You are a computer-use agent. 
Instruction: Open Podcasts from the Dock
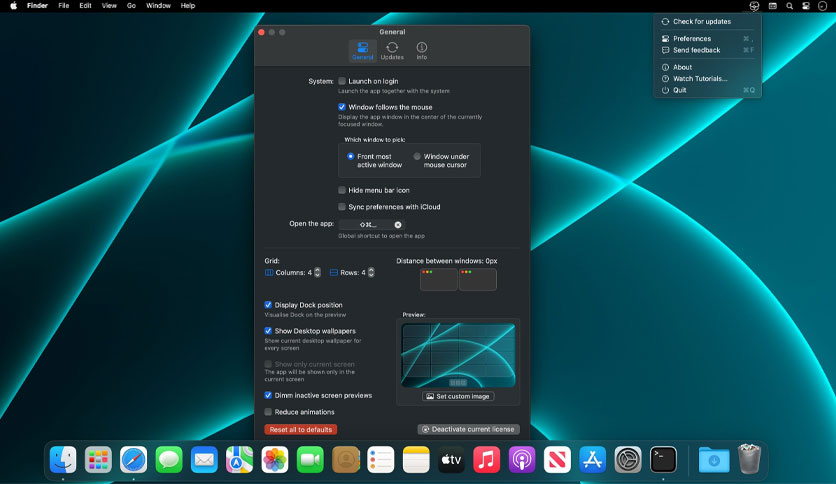(x=522, y=459)
